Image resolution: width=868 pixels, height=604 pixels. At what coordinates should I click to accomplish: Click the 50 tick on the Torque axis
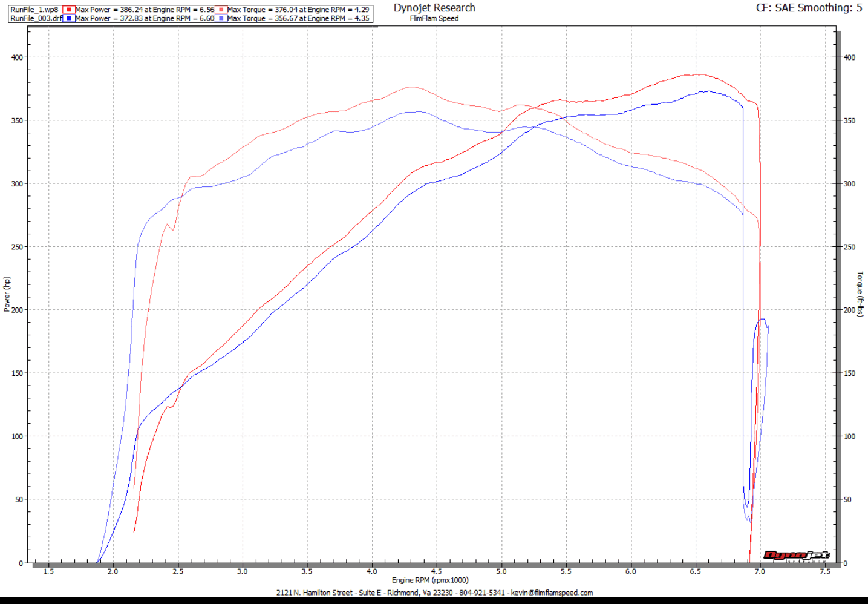[847, 499]
